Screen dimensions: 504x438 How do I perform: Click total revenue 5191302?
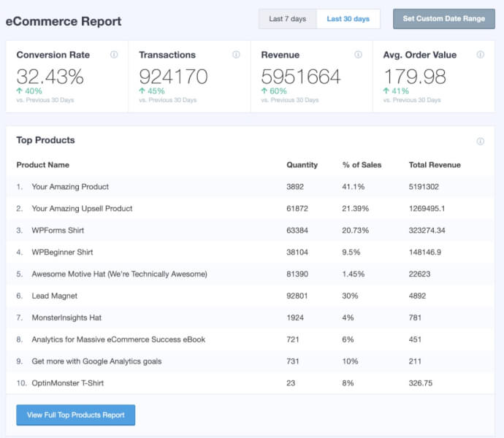tap(424, 187)
